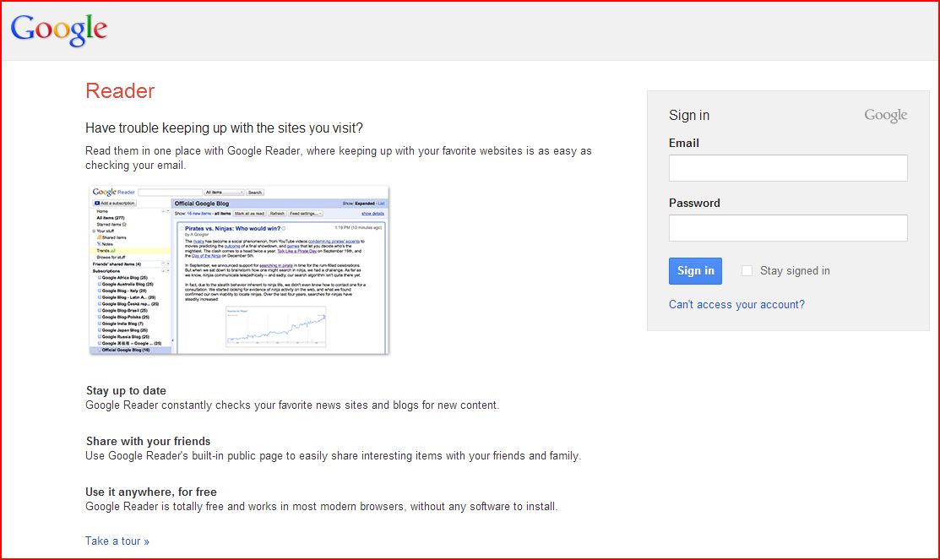
Task: Click the Google logo in the header
Action: point(59,29)
